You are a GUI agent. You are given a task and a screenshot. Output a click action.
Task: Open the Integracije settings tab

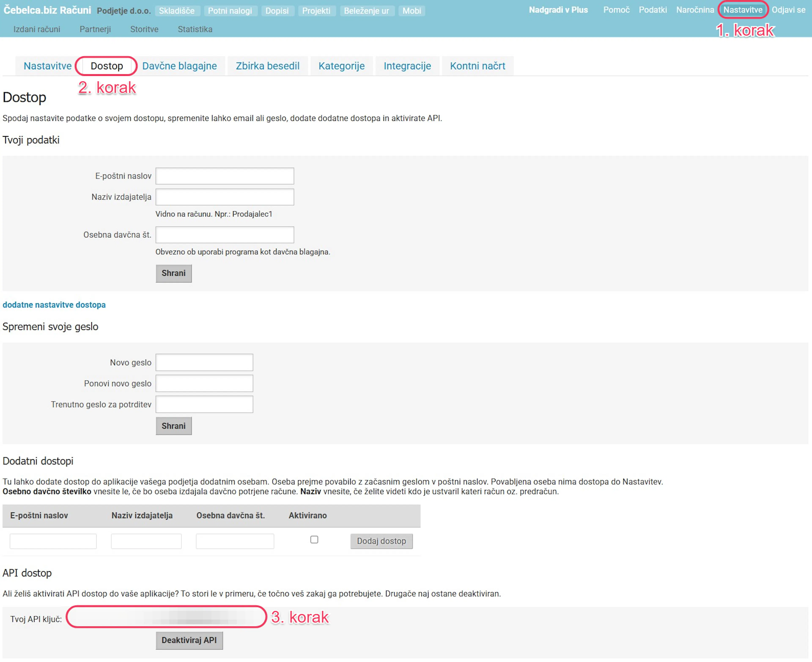coord(407,66)
